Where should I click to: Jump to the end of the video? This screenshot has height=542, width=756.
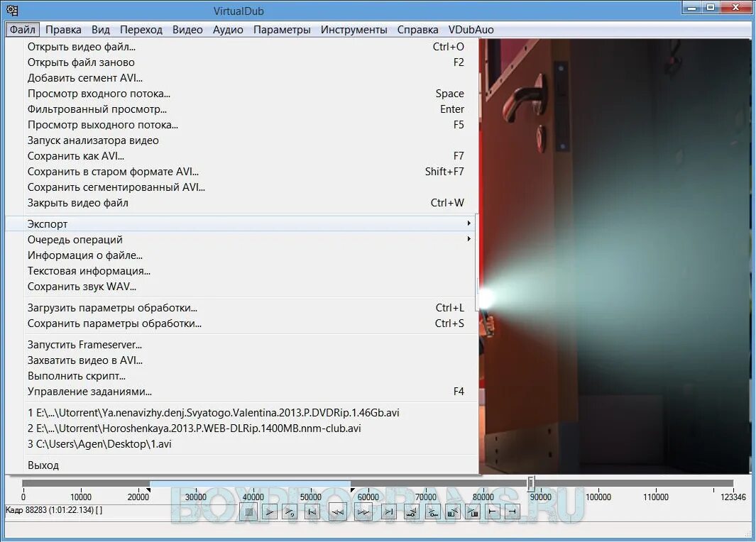(388, 511)
